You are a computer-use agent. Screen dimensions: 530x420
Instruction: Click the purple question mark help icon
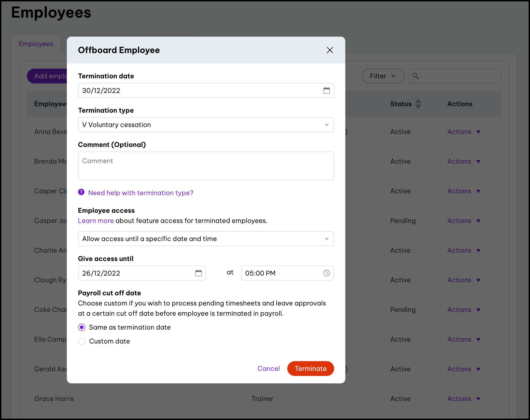[x=81, y=192]
